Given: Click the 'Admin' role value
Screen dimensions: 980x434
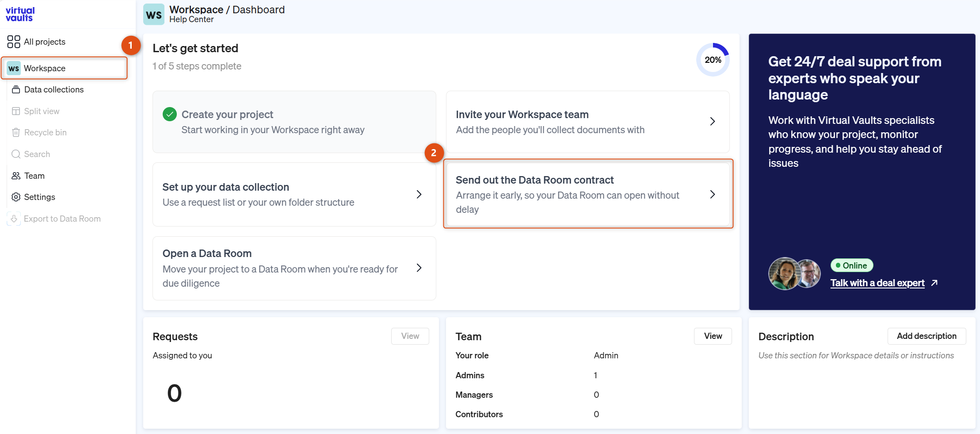Looking at the screenshot, I should click(x=606, y=355).
